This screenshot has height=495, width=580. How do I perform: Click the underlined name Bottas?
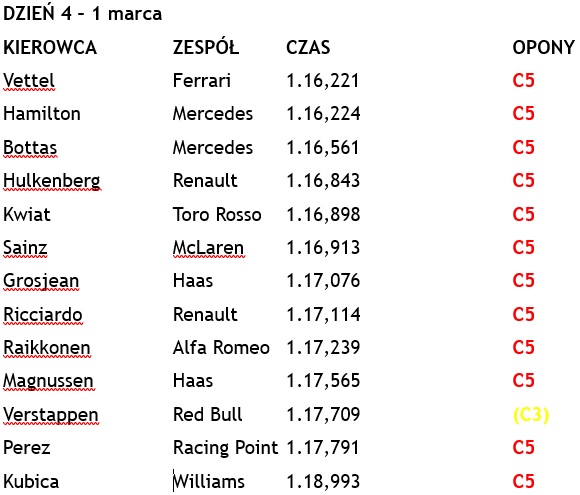[x=30, y=148]
